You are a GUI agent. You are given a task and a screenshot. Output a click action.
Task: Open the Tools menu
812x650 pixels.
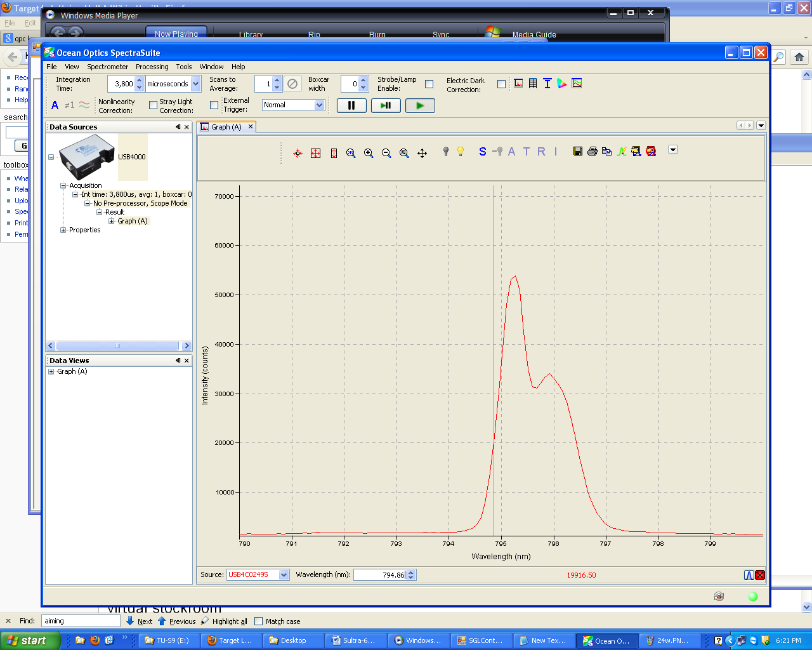point(184,67)
